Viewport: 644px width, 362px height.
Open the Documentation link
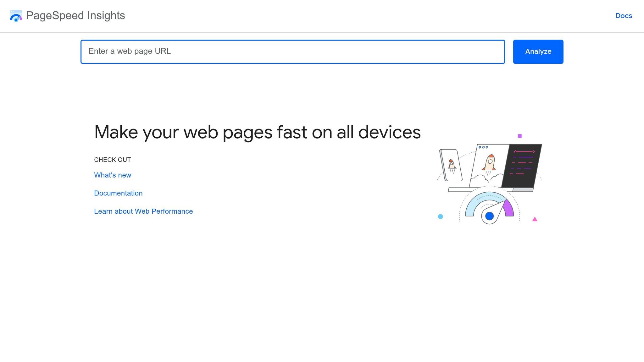tap(118, 193)
